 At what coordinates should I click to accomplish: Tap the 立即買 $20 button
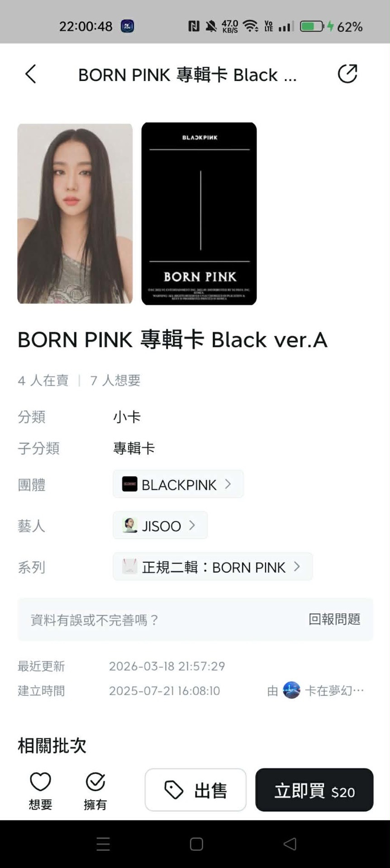point(314,790)
